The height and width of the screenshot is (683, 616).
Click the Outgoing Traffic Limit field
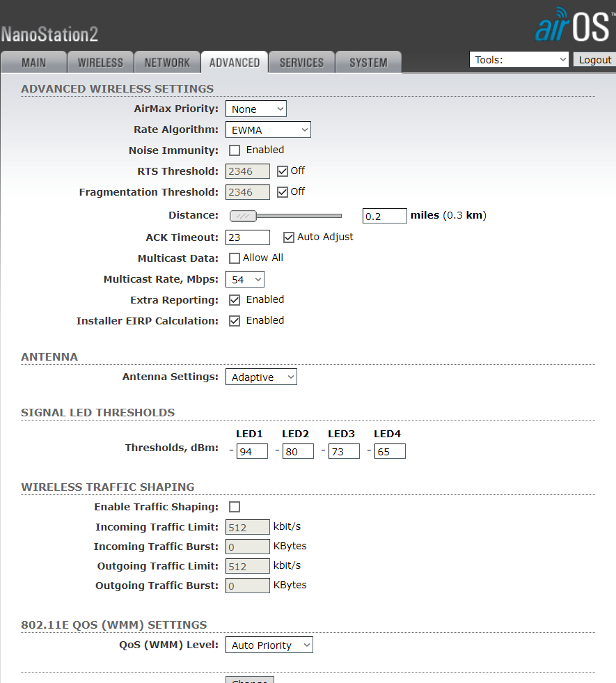point(248,566)
